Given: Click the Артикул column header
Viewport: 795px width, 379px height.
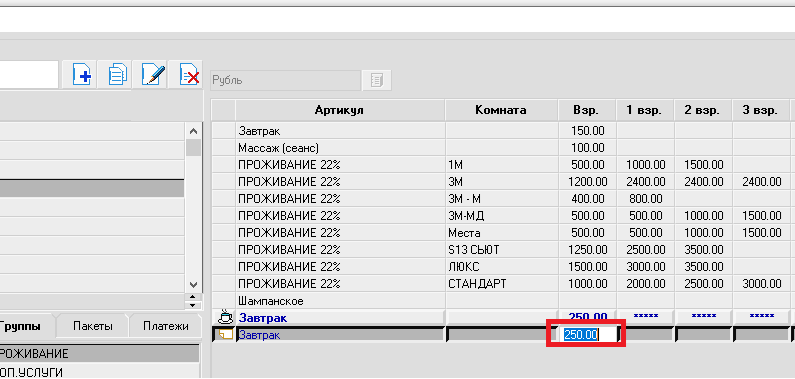Looking at the screenshot, I should click(x=340, y=110).
